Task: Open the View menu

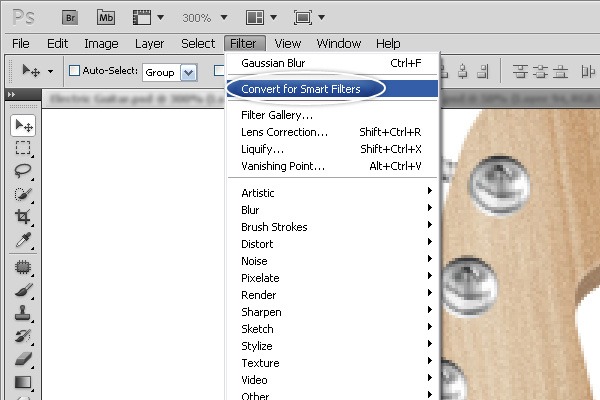Action: (x=288, y=44)
